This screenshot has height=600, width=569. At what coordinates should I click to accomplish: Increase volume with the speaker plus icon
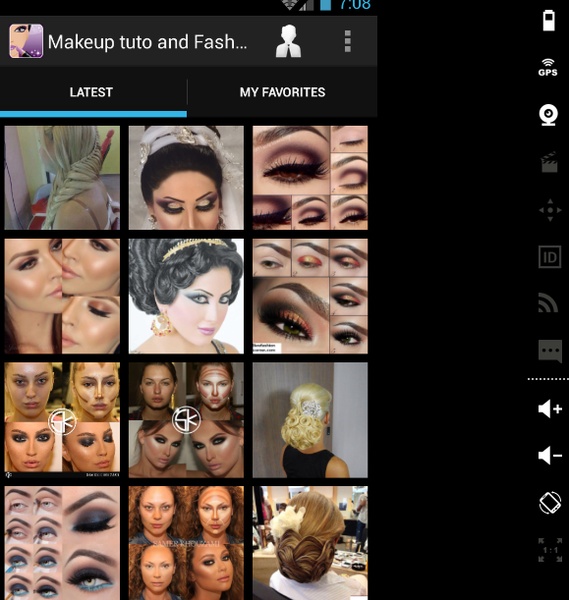click(550, 409)
